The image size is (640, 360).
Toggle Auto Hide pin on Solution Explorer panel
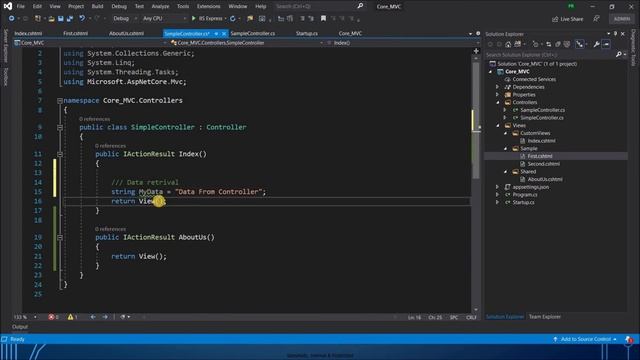616,34
